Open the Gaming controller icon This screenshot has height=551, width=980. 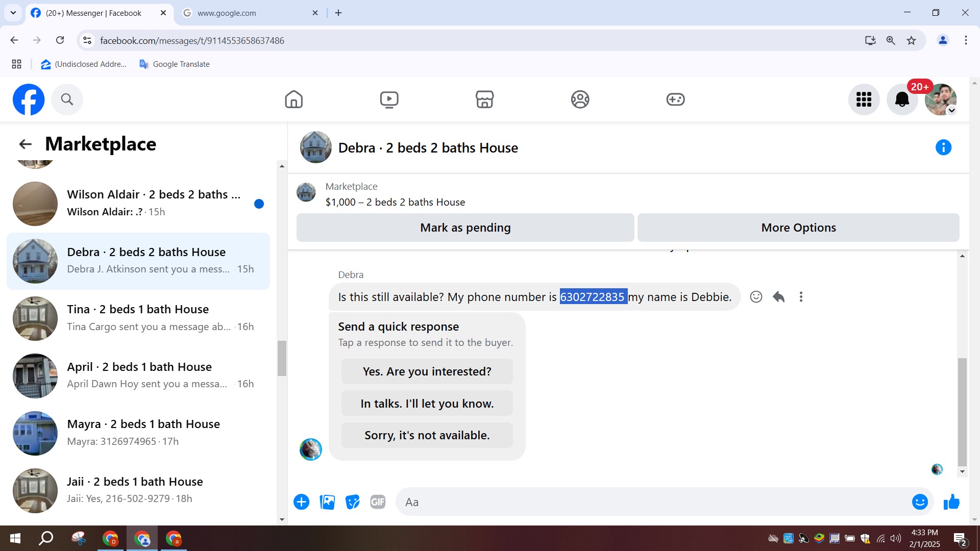point(675,99)
